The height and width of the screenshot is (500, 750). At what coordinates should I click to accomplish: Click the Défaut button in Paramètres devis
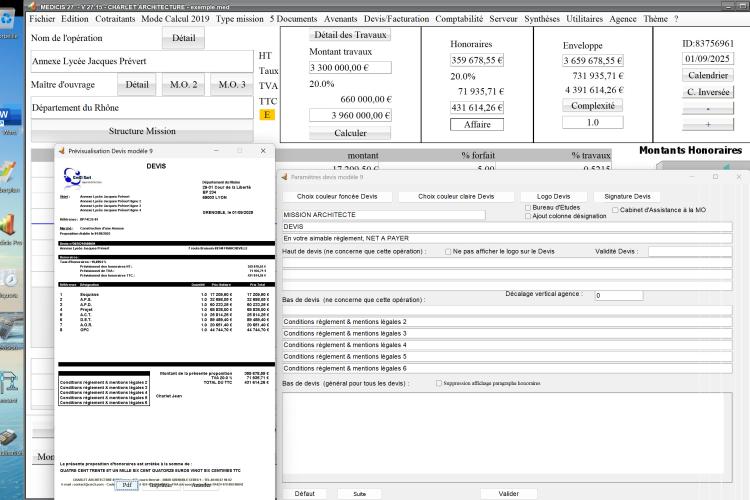(x=305, y=494)
